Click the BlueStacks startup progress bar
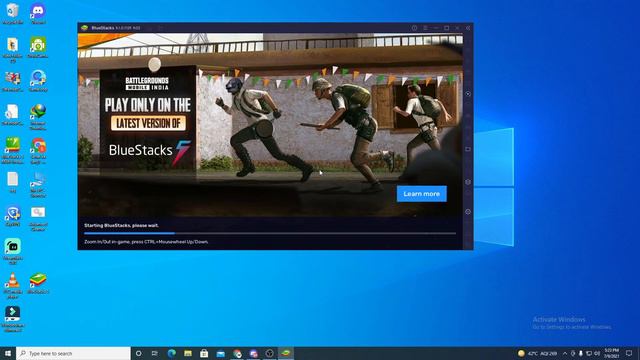Viewport: 640px width, 360px height. click(270, 233)
